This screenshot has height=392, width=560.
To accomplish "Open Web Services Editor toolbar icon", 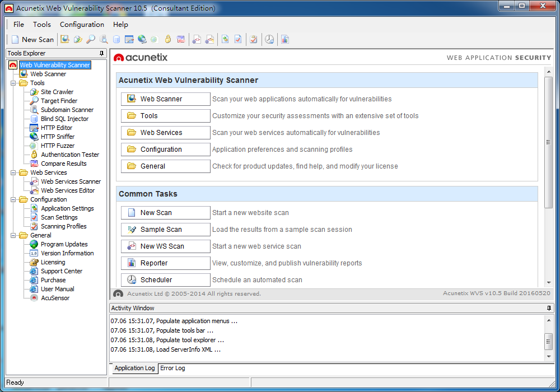I will pyautogui.click(x=209, y=39).
